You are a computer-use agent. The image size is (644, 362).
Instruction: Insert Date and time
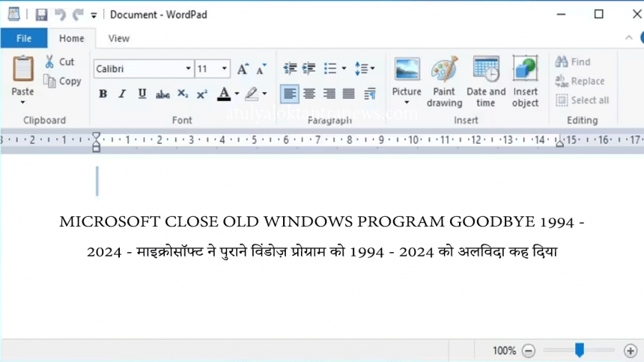pyautogui.click(x=486, y=82)
